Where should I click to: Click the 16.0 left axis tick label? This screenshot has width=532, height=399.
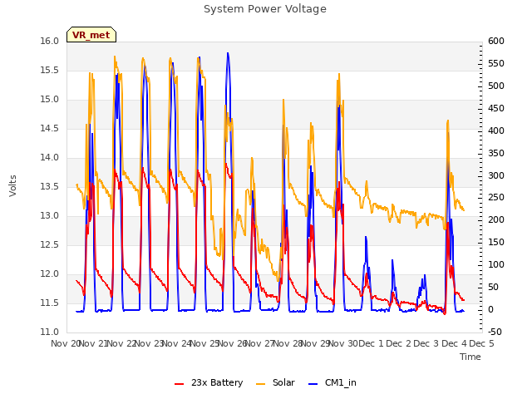click(x=50, y=41)
